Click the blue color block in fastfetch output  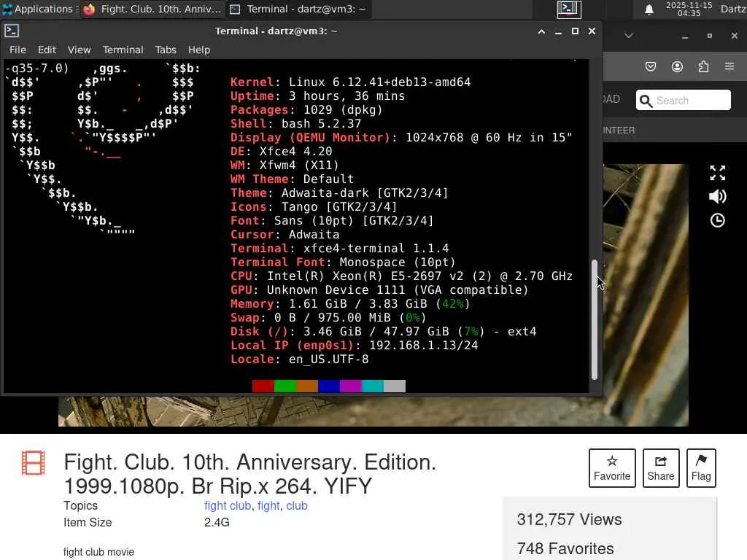(329, 386)
